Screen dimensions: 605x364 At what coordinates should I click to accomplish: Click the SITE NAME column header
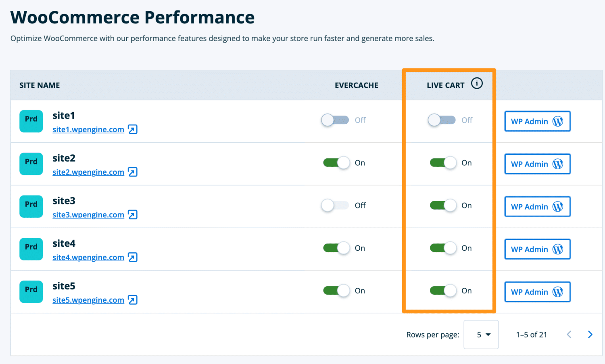[x=40, y=85]
